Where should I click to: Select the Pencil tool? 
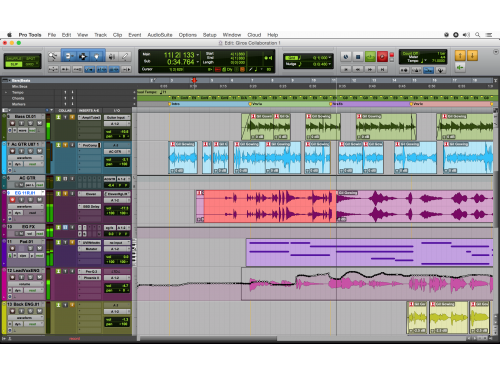[x=125, y=56]
